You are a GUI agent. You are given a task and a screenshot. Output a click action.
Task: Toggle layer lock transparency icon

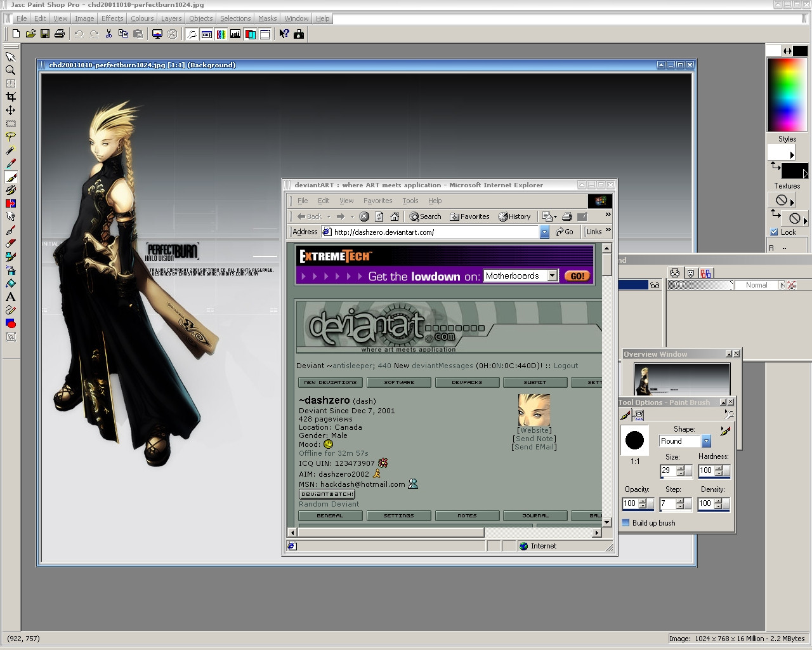(x=791, y=285)
